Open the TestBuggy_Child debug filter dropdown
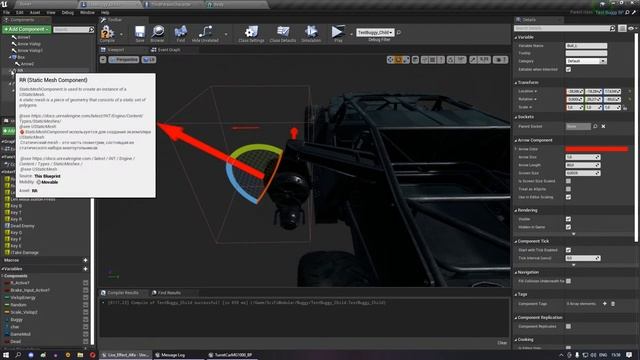The height and width of the screenshot is (360, 640). click(375, 32)
